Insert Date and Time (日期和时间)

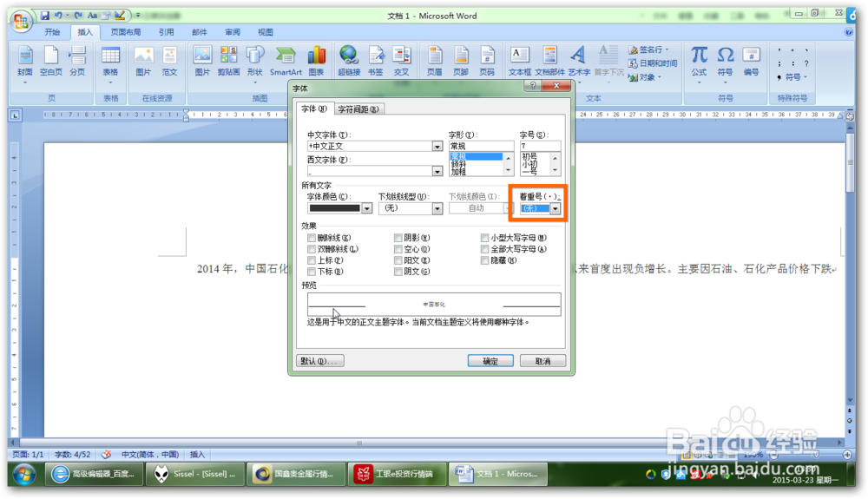[653, 63]
